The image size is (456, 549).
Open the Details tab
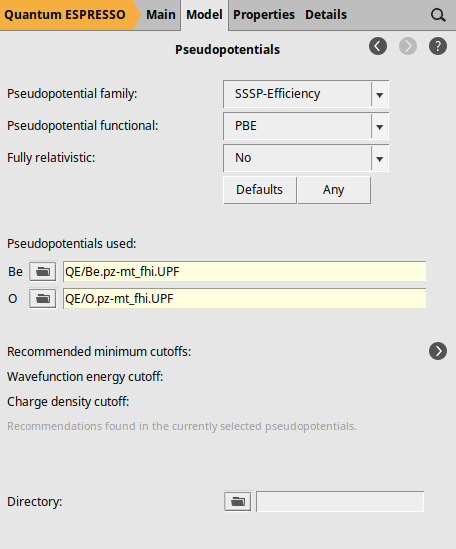click(326, 15)
